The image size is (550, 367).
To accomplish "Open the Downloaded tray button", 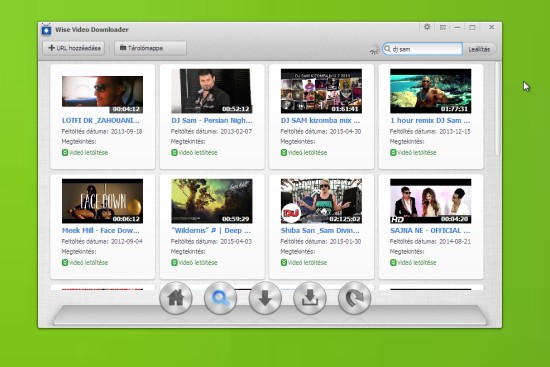I will coord(310,298).
